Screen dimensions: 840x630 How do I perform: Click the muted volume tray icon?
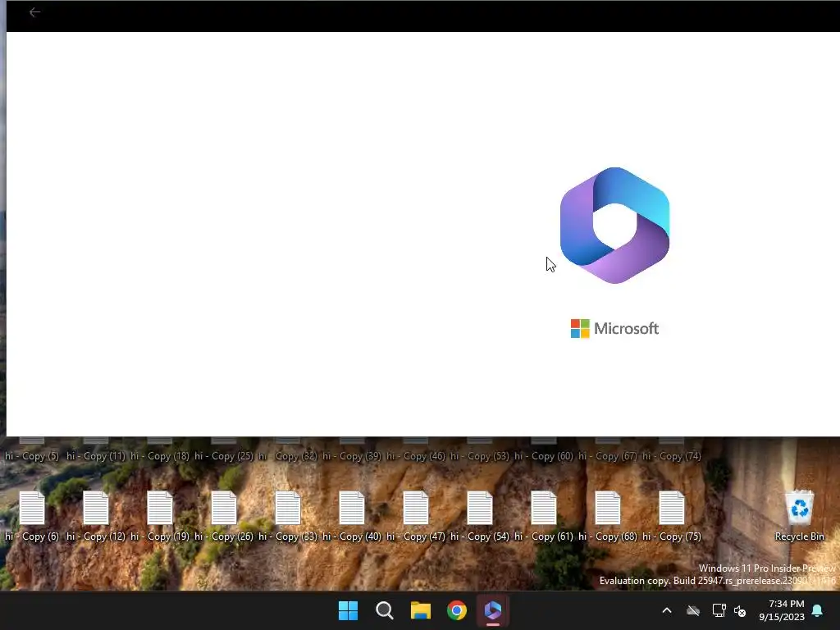[x=740, y=610]
